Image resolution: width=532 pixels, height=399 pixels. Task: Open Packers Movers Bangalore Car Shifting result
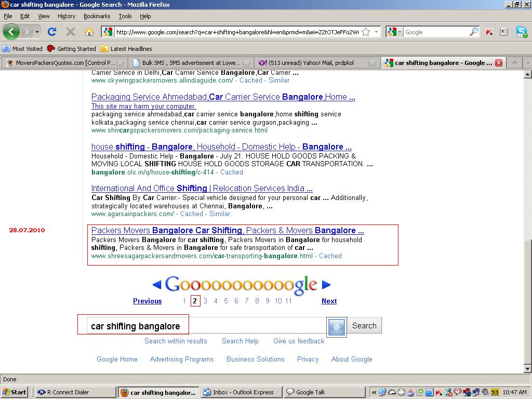click(228, 230)
